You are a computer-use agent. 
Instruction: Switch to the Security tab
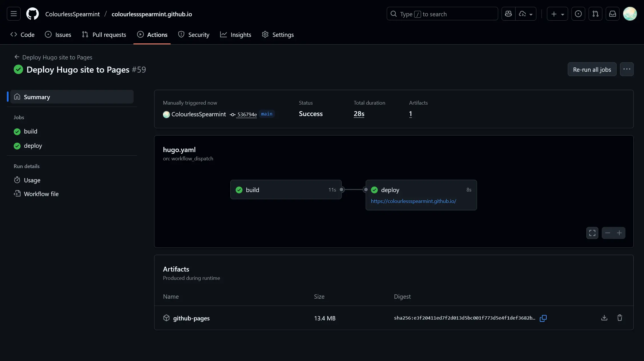[x=194, y=35]
